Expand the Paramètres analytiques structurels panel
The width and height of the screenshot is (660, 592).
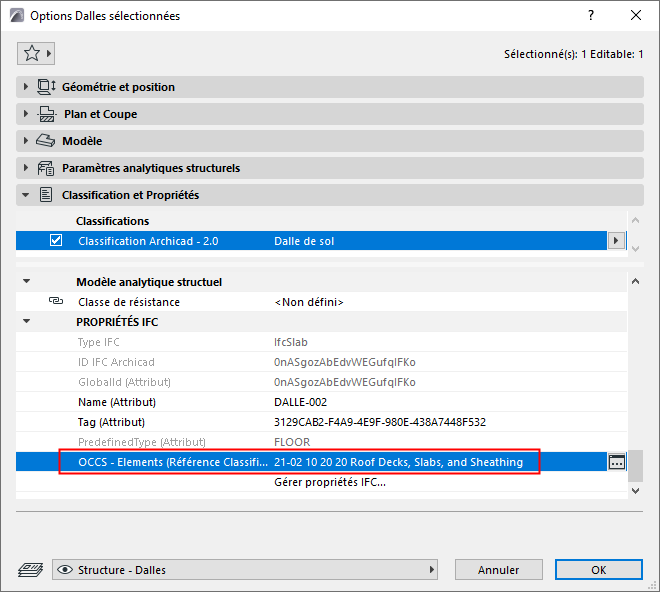point(26,168)
